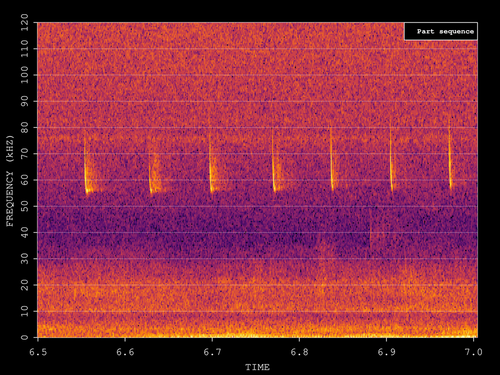Click the 120 frequency axis label
The height and width of the screenshot is (375, 500).
[x=25, y=23]
